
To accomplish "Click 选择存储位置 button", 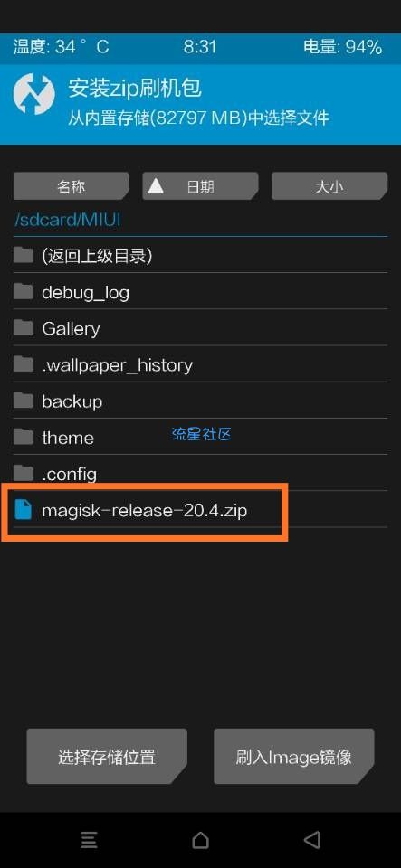I will (x=106, y=756).
